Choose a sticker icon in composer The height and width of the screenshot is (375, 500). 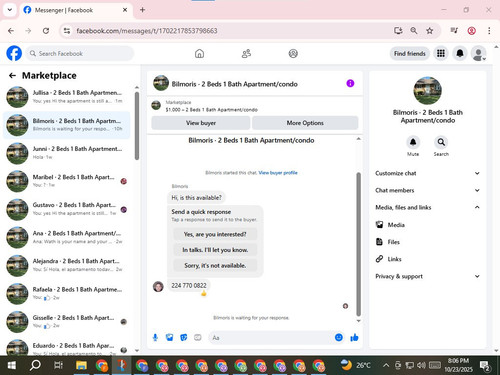[184, 338]
